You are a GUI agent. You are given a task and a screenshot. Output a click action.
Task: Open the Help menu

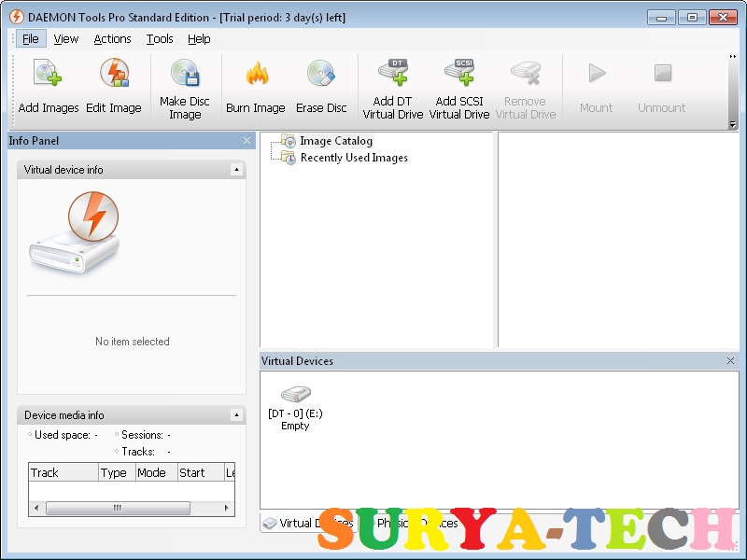click(x=199, y=38)
